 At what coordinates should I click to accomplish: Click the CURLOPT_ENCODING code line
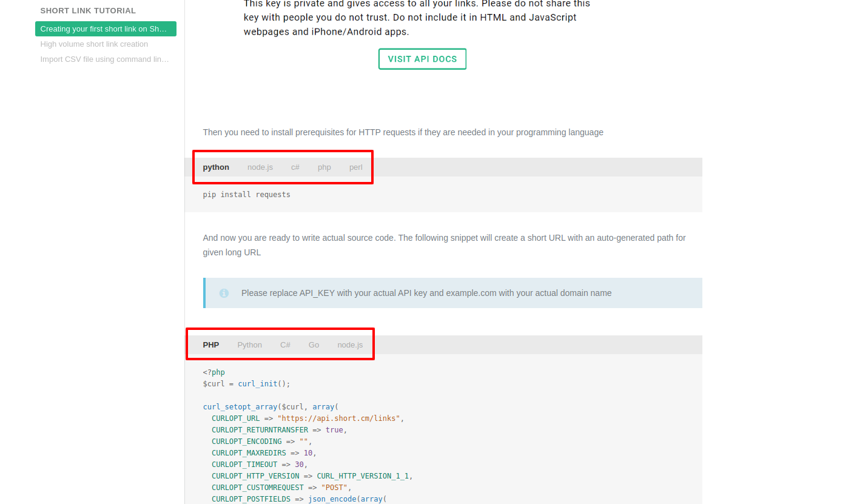[262, 442]
